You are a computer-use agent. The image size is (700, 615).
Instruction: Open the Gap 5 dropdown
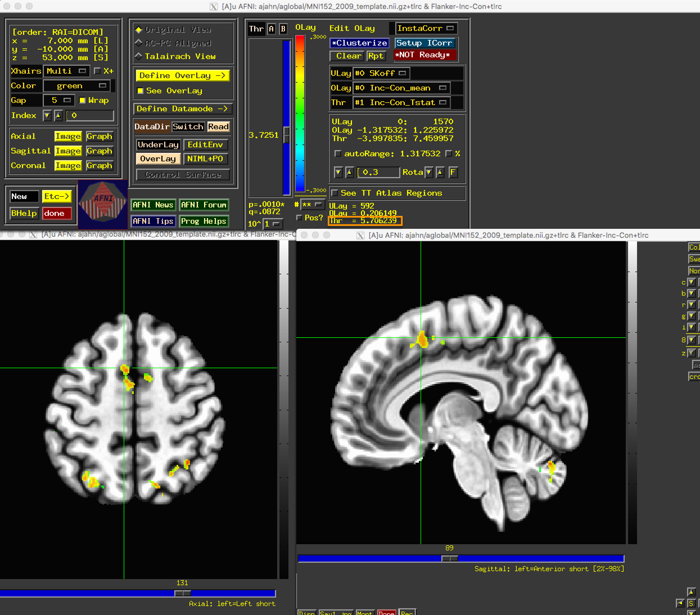(x=58, y=100)
